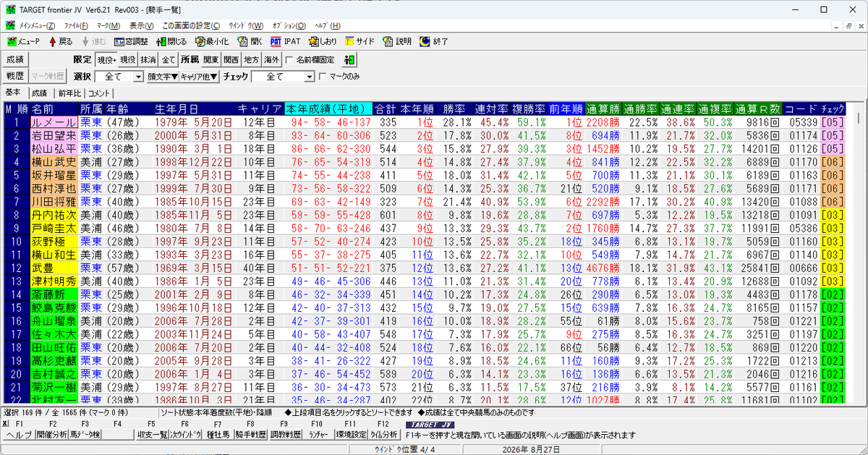The height and width of the screenshot is (455, 868).
Task: Toggle the 現役 filter button
Action: point(127,59)
